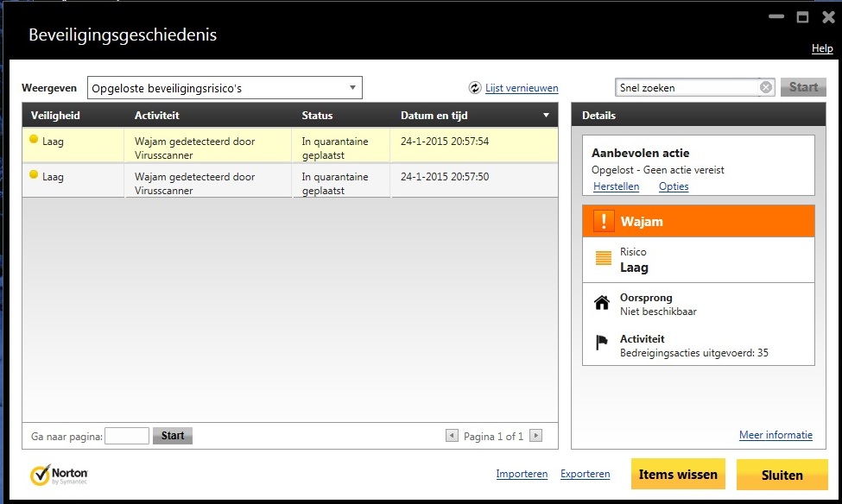Viewport: 842px width, 504px height.
Task: Go to next page arrow
Action: click(535, 435)
